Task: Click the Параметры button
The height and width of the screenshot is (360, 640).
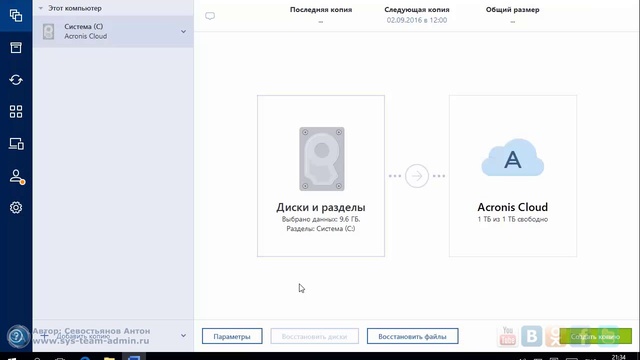Action: 232,336
